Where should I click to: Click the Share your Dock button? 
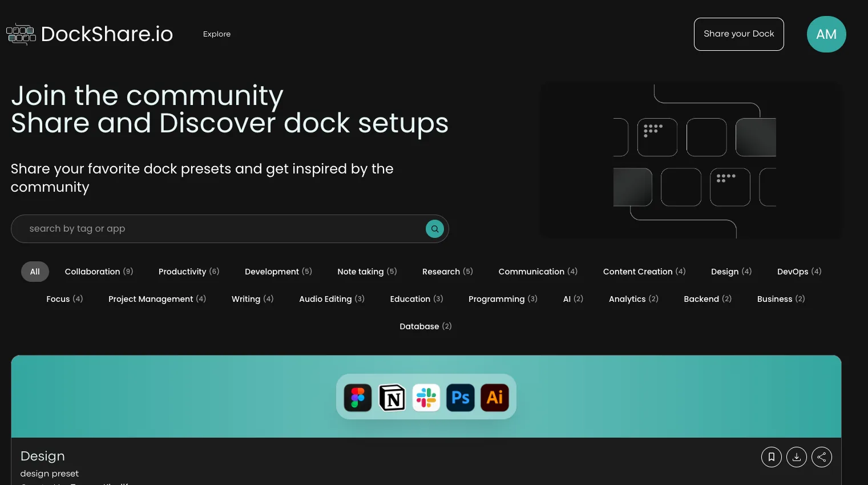point(739,34)
